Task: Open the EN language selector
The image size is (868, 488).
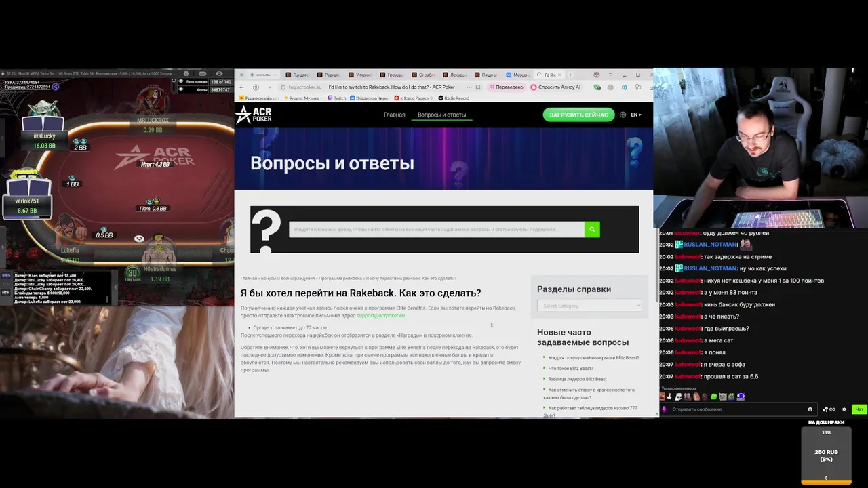Action: [636, 115]
